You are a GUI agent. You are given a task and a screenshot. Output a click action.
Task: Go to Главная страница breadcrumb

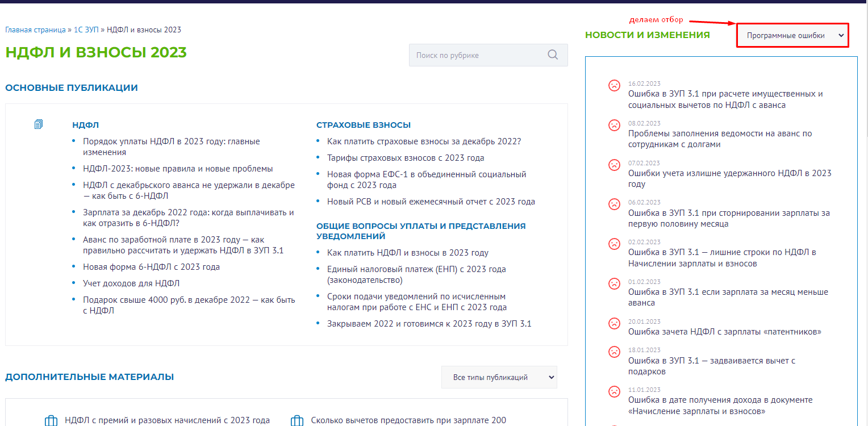pyautogui.click(x=35, y=30)
